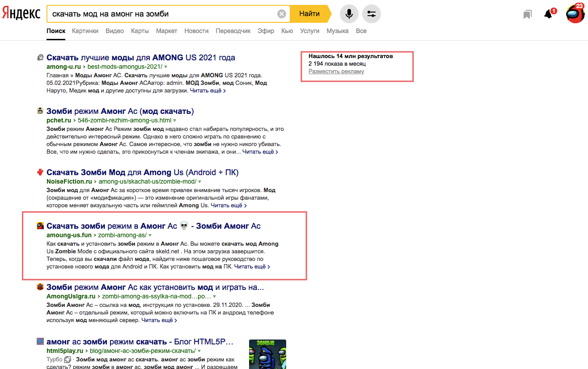Viewport: 588px width, 369px height.
Task: Open the among-us/skachat-us/zombie-mod path
Action: (147, 181)
